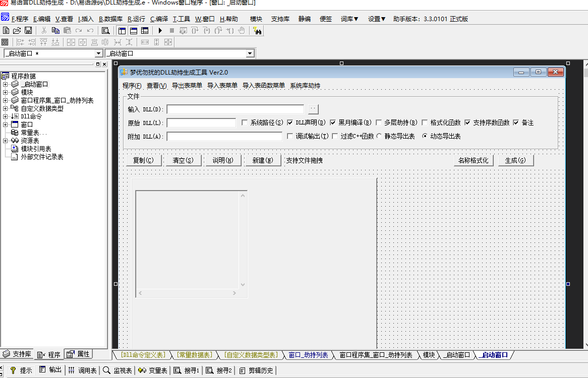
Task: Open the left _启动窗口 combo box dropdown
Action: 98,53
